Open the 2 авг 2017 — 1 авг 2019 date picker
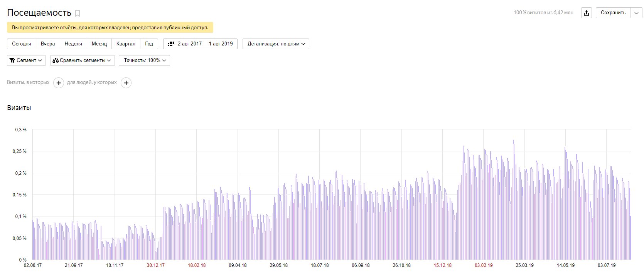644x280 pixels. 205,44
